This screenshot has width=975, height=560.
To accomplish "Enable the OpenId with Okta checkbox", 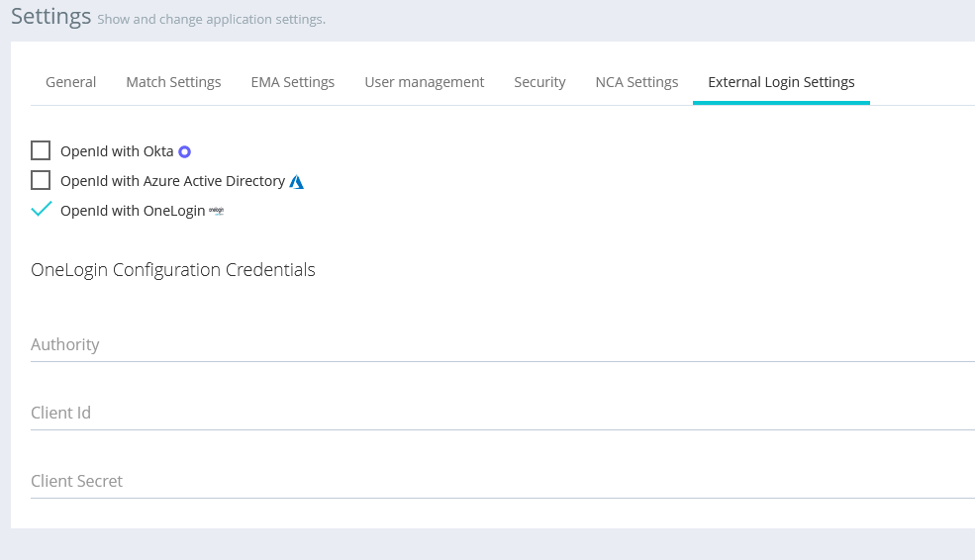I will click(41, 150).
